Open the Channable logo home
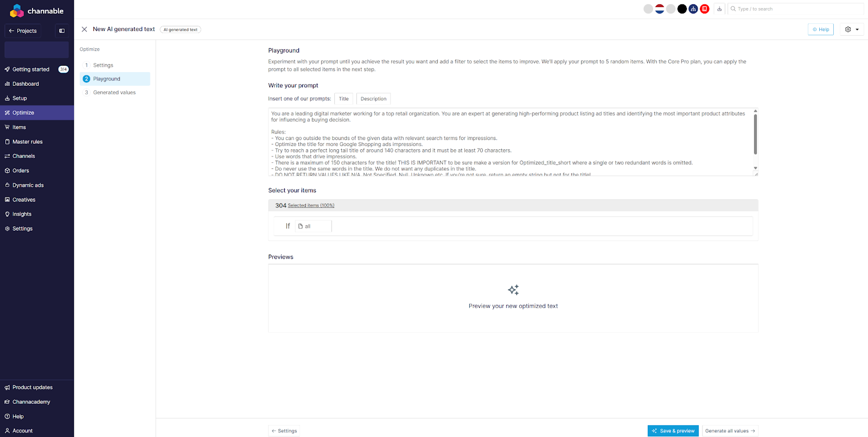Screen dimensions: 868x437 37,11
